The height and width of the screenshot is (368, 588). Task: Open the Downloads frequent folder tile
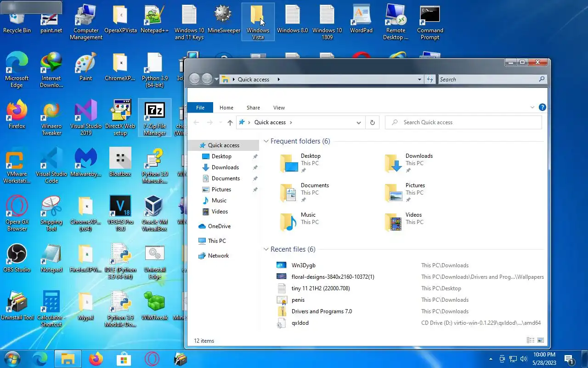point(409,163)
